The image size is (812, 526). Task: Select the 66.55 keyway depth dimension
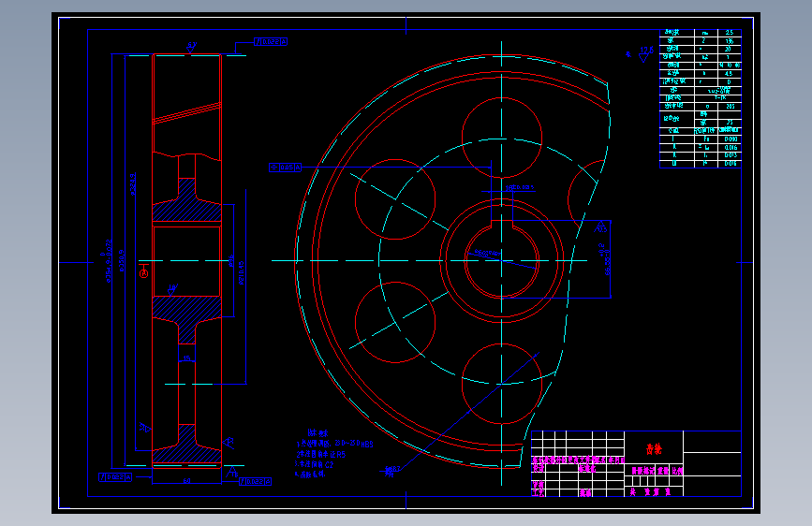[606, 259]
